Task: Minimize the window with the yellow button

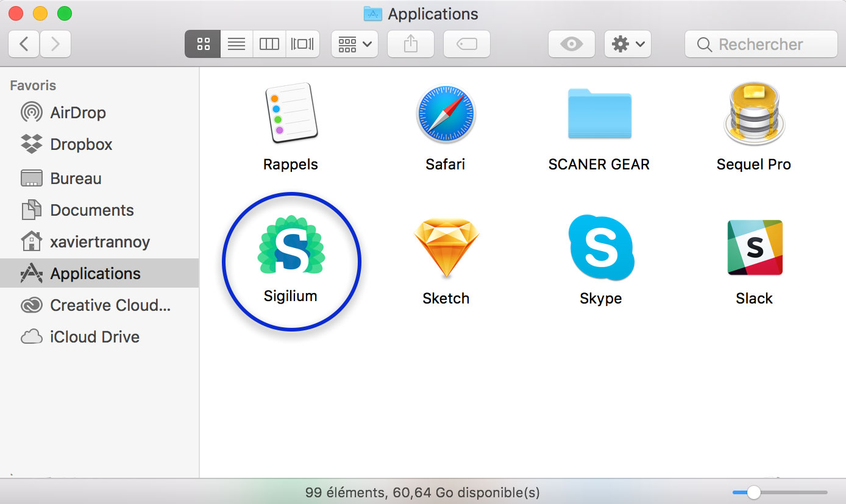Action: point(40,13)
